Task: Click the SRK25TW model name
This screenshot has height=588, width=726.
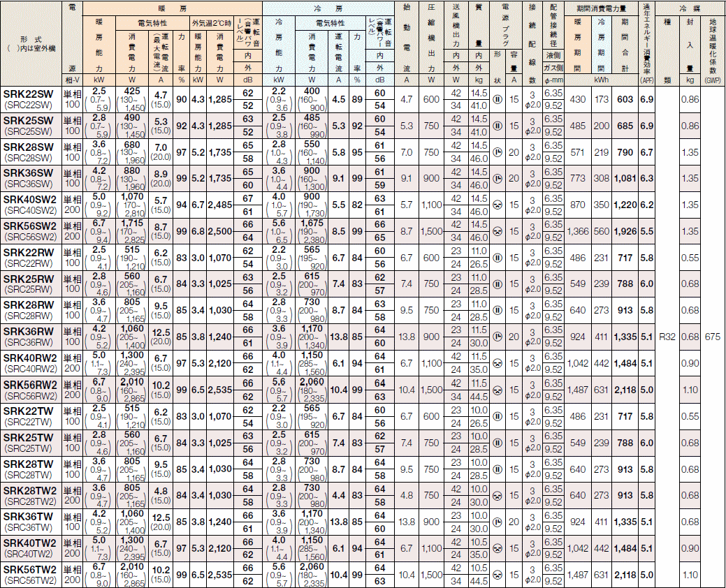Action: point(28,437)
